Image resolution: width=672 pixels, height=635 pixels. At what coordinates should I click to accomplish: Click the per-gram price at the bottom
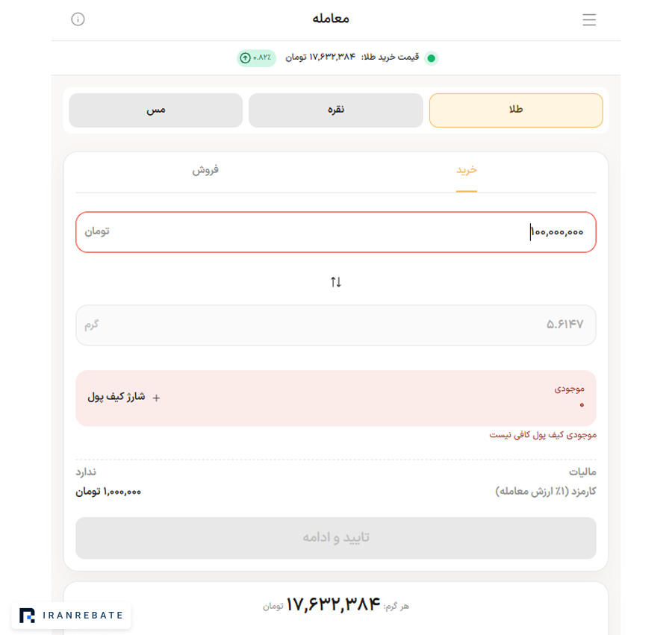click(334, 604)
